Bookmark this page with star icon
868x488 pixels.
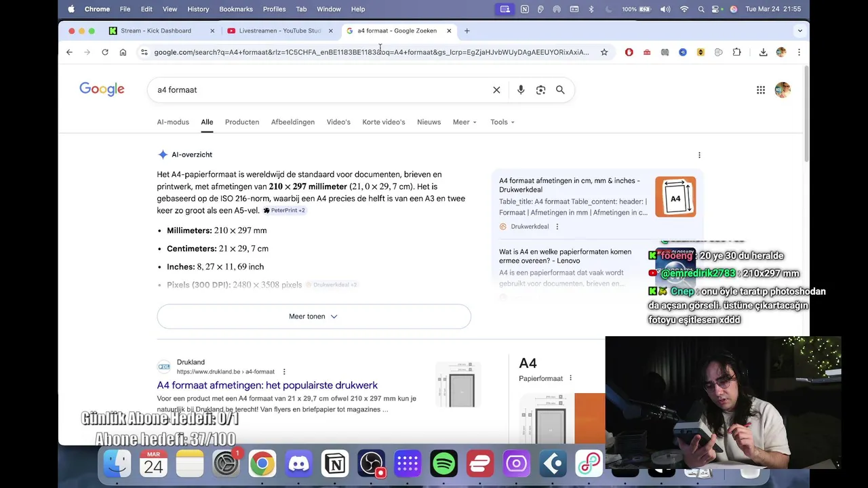click(x=604, y=52)
